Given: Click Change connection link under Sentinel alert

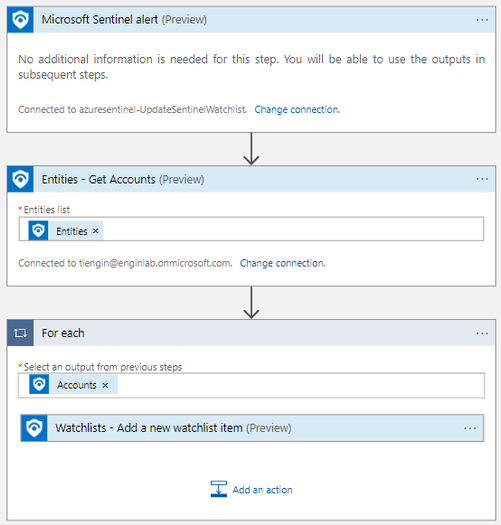Looking at the screenshot, I should click(x=297, y=109).
